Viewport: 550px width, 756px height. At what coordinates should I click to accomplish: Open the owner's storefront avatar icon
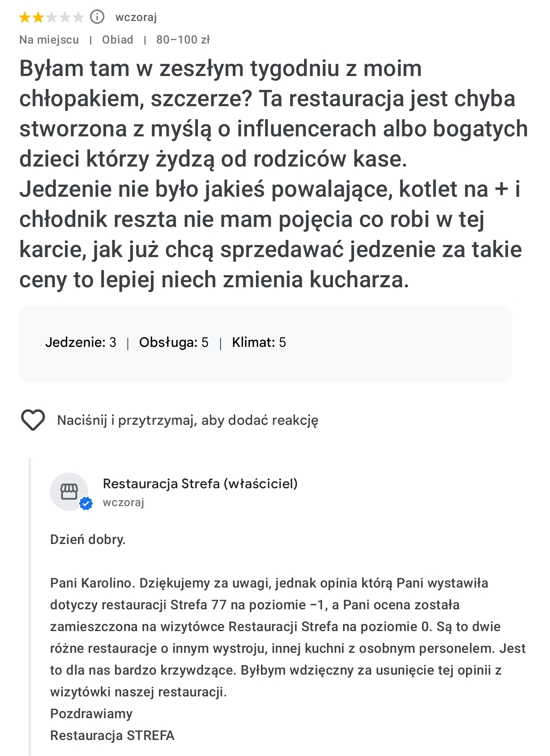(x=69, y=491)
